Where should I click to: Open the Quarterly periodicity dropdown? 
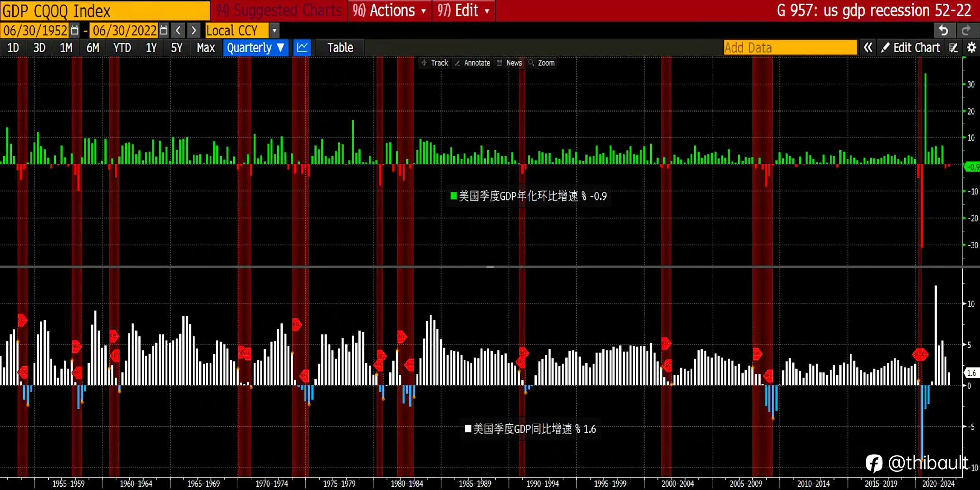(256, 47)
